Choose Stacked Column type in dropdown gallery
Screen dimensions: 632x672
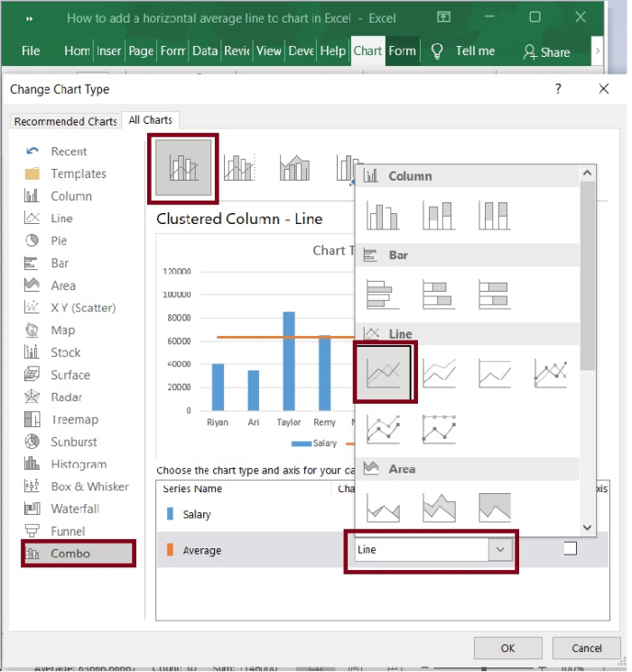[x=439, y=216]
